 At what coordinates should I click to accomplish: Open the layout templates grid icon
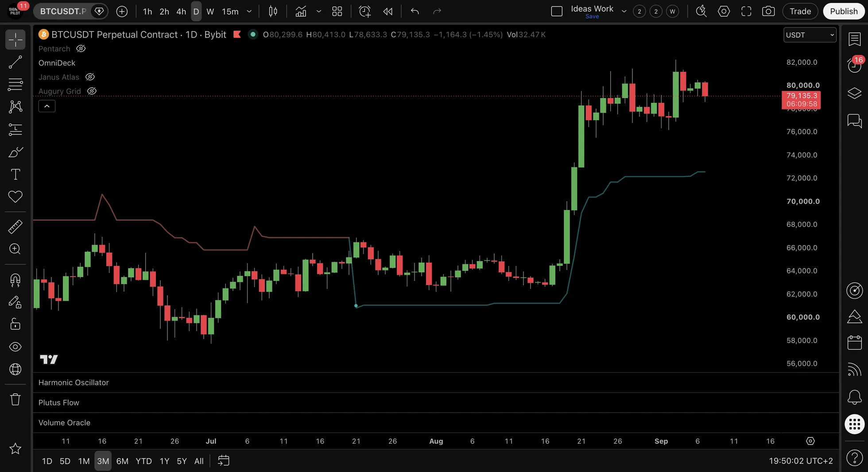337,12
